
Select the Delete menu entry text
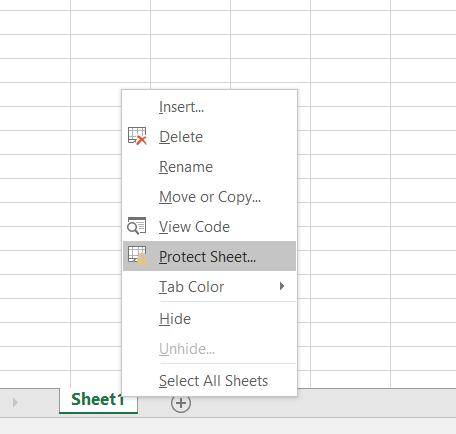click(x=181, y=137)
